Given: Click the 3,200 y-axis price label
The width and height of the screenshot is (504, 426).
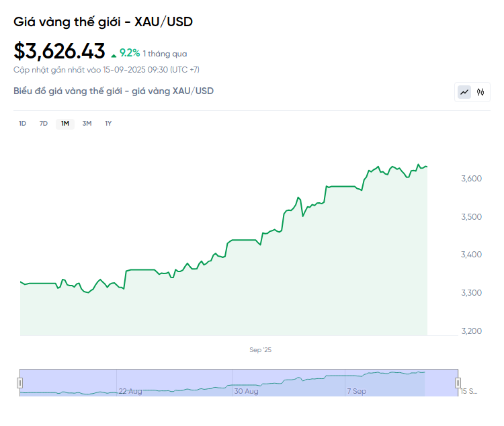Looking at the screenshot, I should tap(470, 331).
